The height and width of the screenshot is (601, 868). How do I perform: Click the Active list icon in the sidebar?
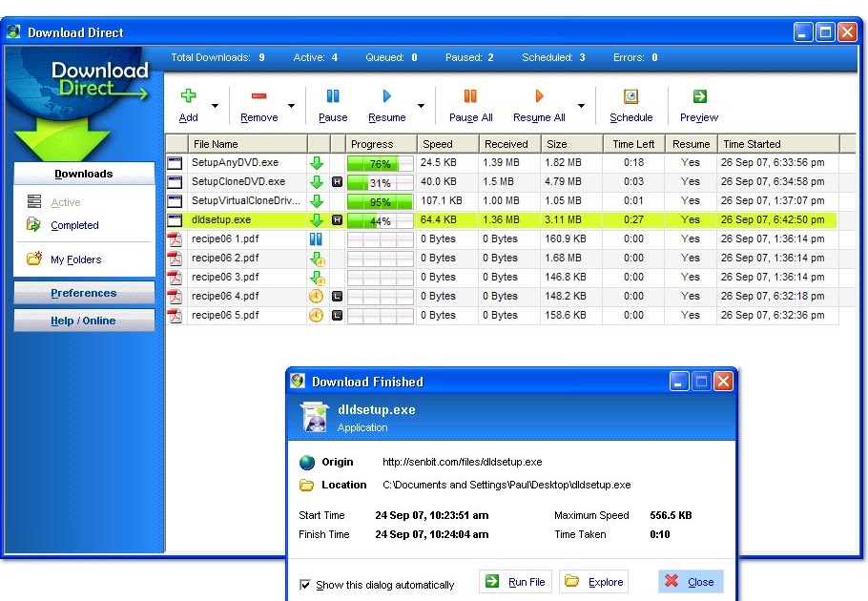[x=34, y=201]
